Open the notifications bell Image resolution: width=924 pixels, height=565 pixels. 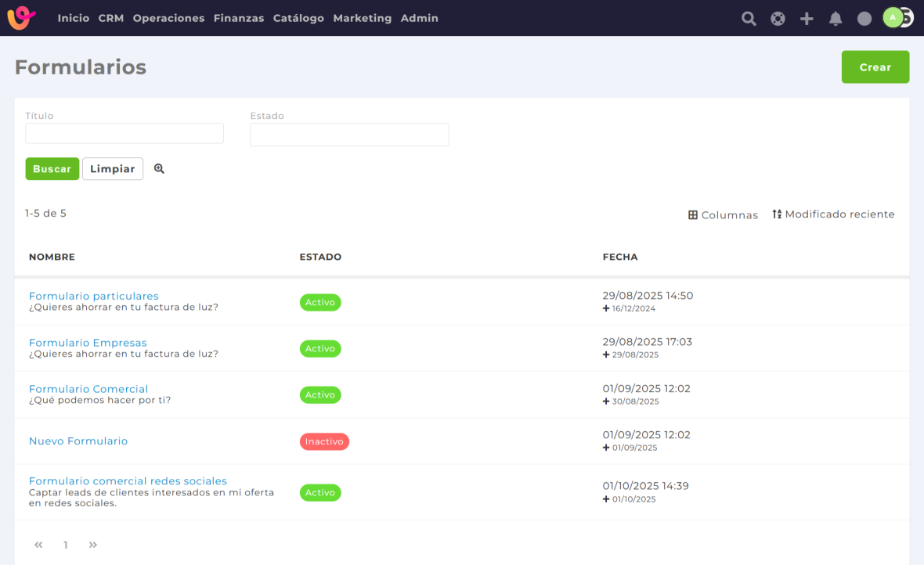click(836, 19)
